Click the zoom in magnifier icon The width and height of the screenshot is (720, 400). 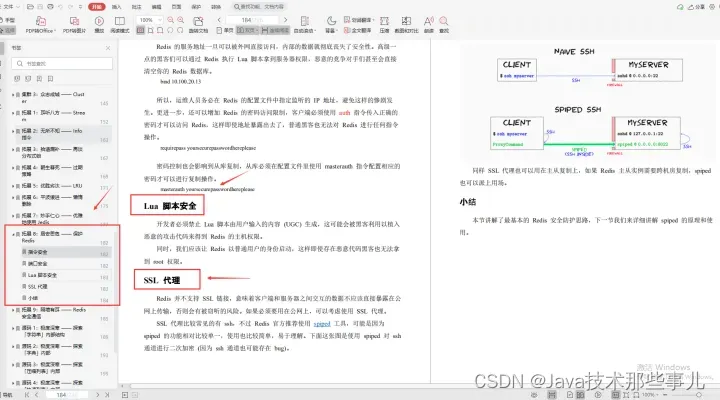(x=180, y=20)
